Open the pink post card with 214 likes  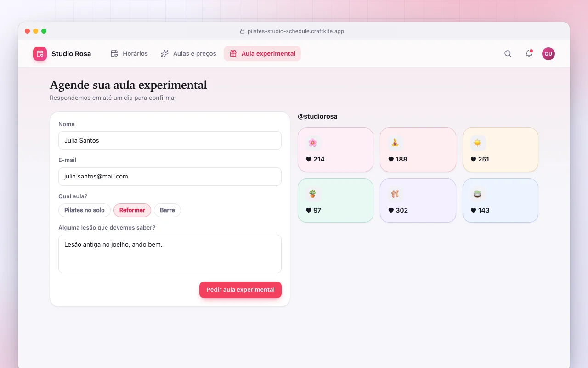point(335,149)
